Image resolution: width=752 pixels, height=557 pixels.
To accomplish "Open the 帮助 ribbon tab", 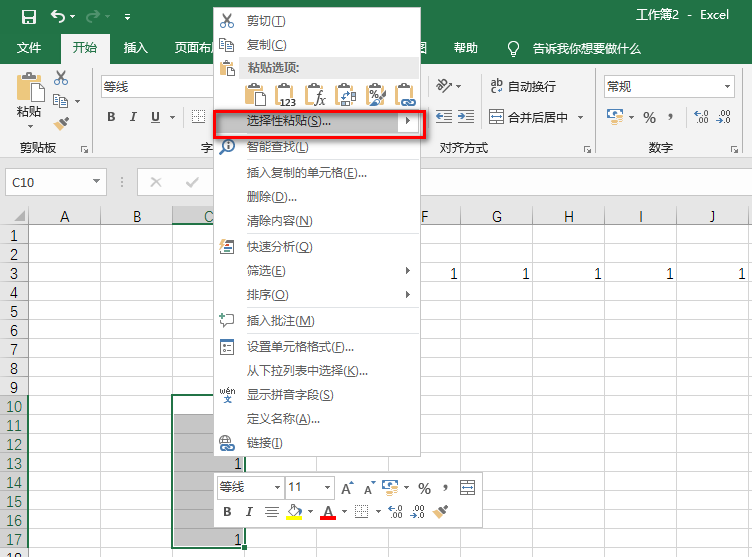I will (466, 48).
